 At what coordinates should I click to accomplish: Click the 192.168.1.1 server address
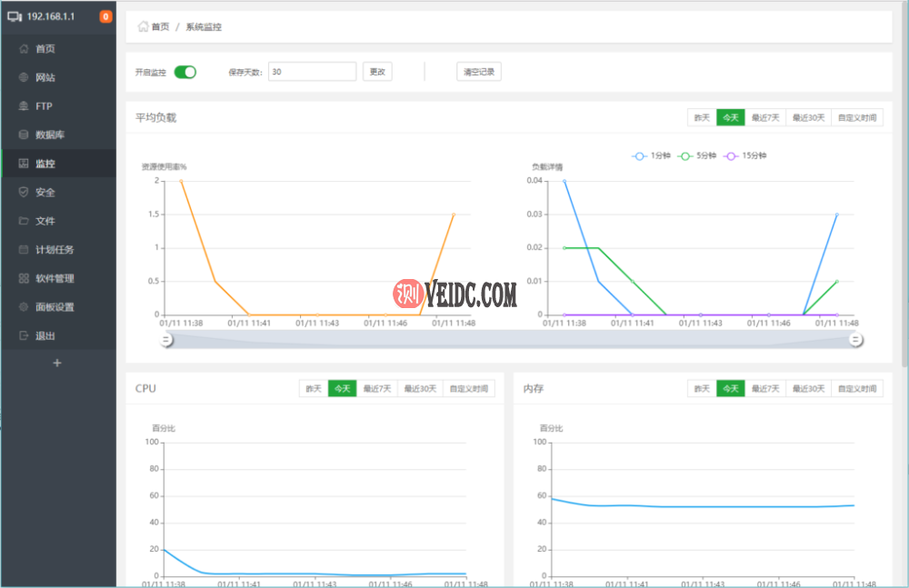click(x=50, y=17)
